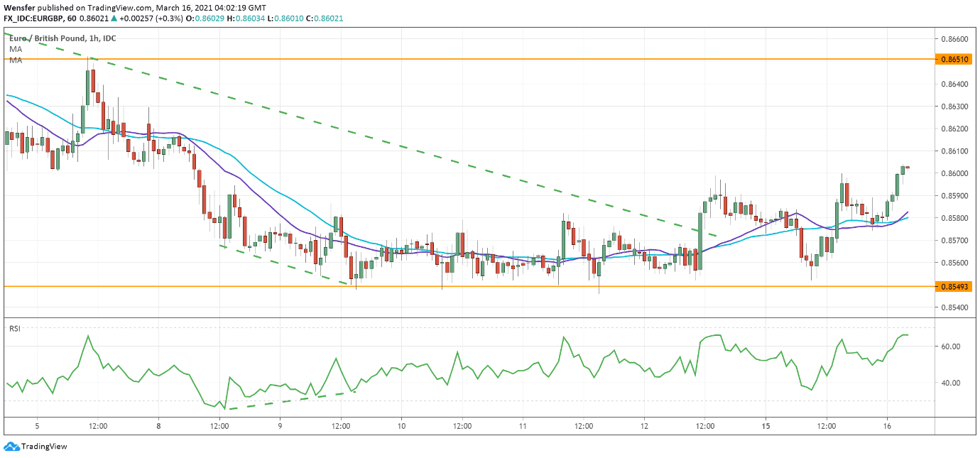Click the orange 0.85493 price label
The height and width of the screenshot is (458, 980).
[x=957, y=286]
